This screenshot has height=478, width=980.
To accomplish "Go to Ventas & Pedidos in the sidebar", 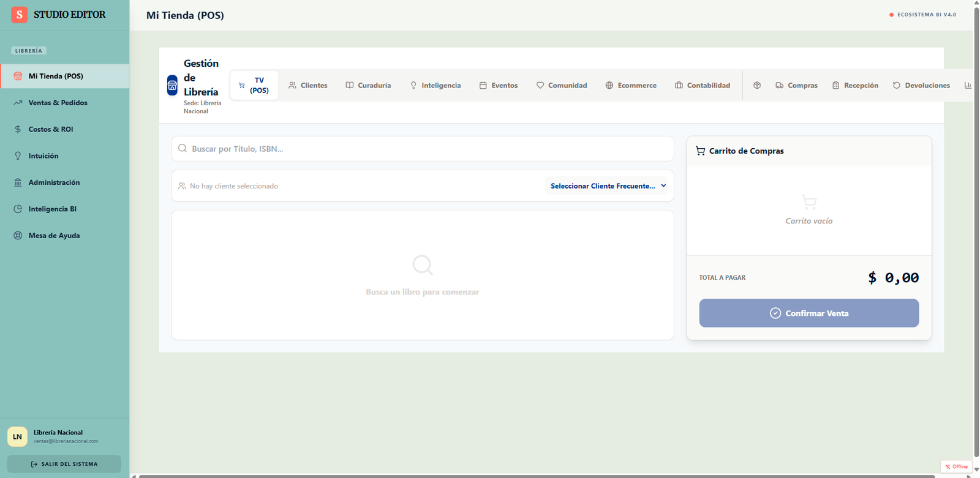I will tap(64, 103).
